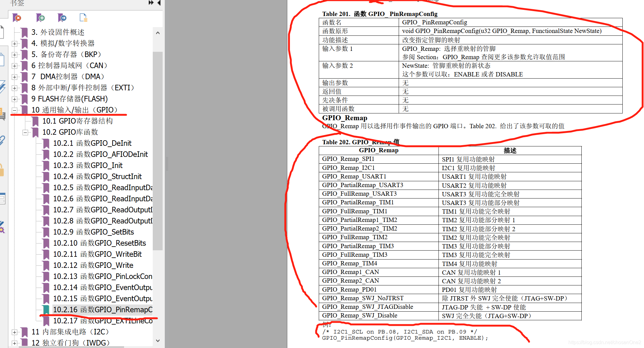Collapse the 10.2 GPIO库函数 subtree
This screenshot has width=644, height=348.
point(25,132)
